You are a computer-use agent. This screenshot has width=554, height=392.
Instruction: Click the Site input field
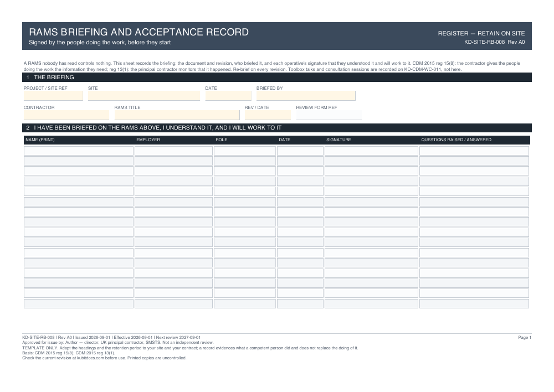(144, 96)
